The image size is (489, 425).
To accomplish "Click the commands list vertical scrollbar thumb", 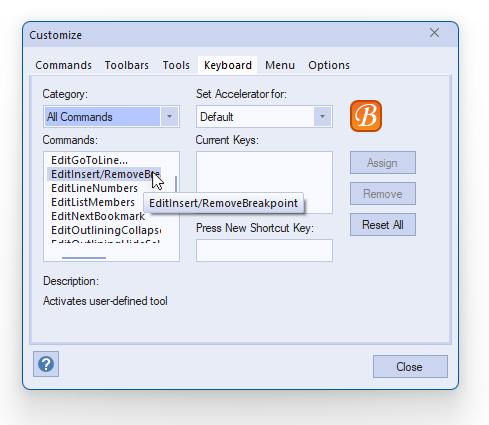I will pyautogui.click(x=176, y=184).
